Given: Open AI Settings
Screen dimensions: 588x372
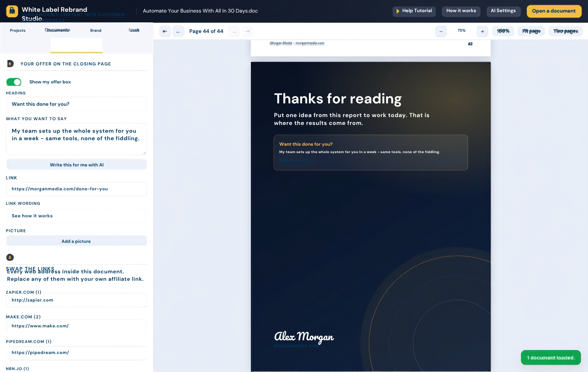Looking at the screenshot, I should (503, 11).
